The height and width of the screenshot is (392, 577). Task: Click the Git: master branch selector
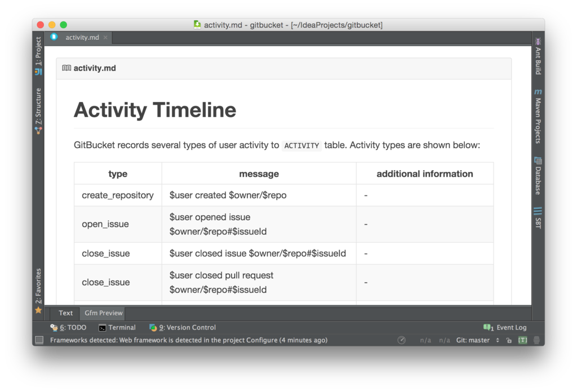pyautogui.click(x=478, y=340)
